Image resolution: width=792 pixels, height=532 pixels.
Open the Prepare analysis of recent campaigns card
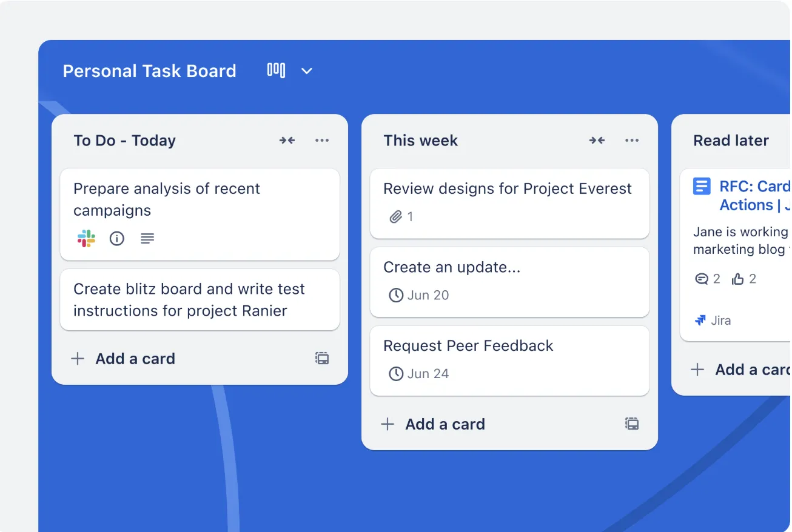point(200,214)
